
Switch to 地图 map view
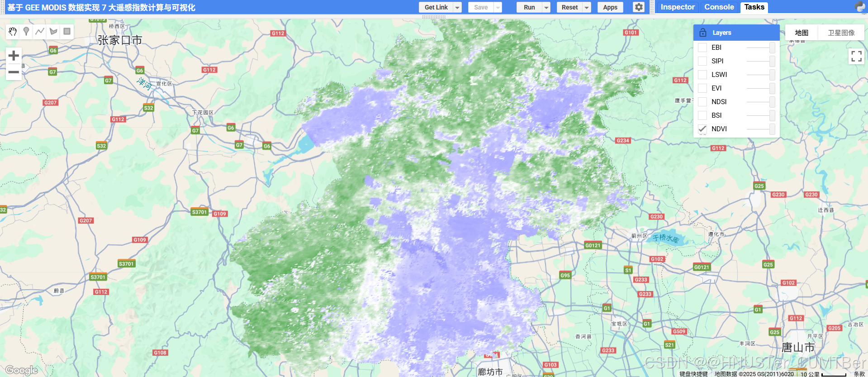tap(802, 33)
